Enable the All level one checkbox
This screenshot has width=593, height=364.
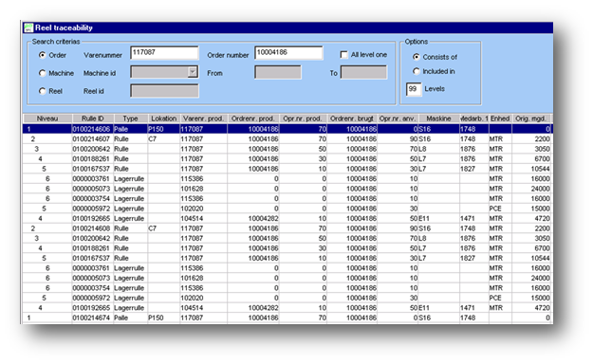click(343, 55)
